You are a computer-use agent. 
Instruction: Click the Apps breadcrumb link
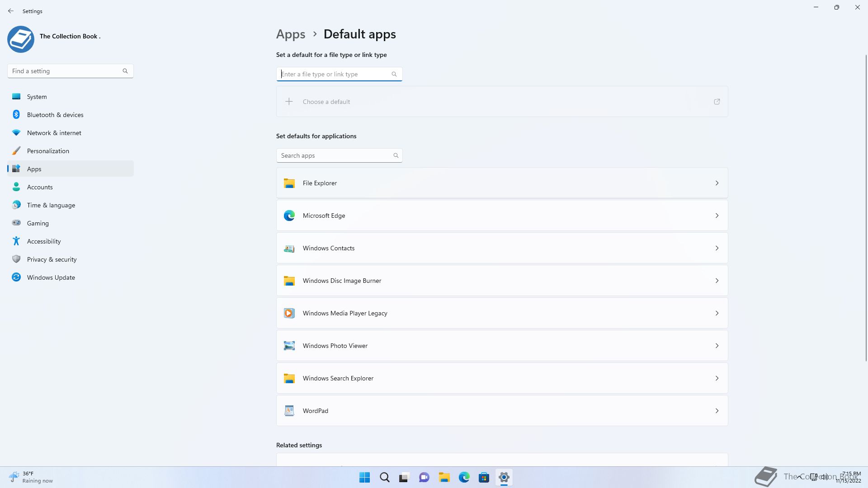click(291, 34)
